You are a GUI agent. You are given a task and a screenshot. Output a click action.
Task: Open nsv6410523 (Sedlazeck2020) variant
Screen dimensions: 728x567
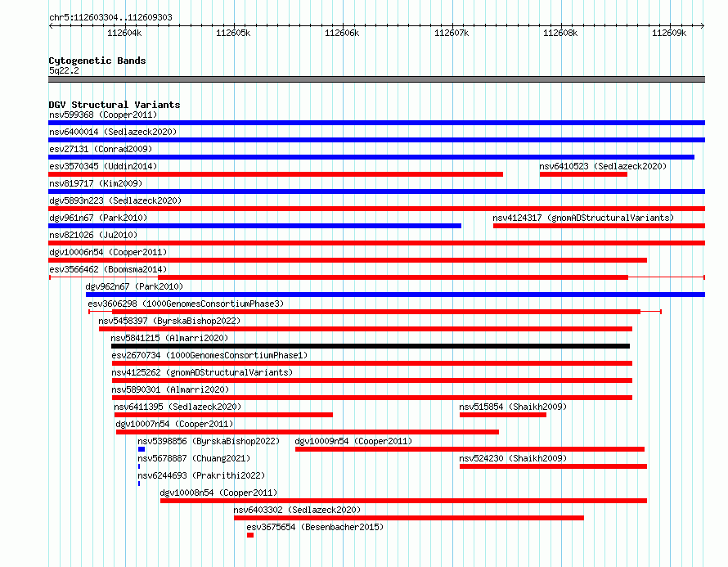(x=603, y=166)
